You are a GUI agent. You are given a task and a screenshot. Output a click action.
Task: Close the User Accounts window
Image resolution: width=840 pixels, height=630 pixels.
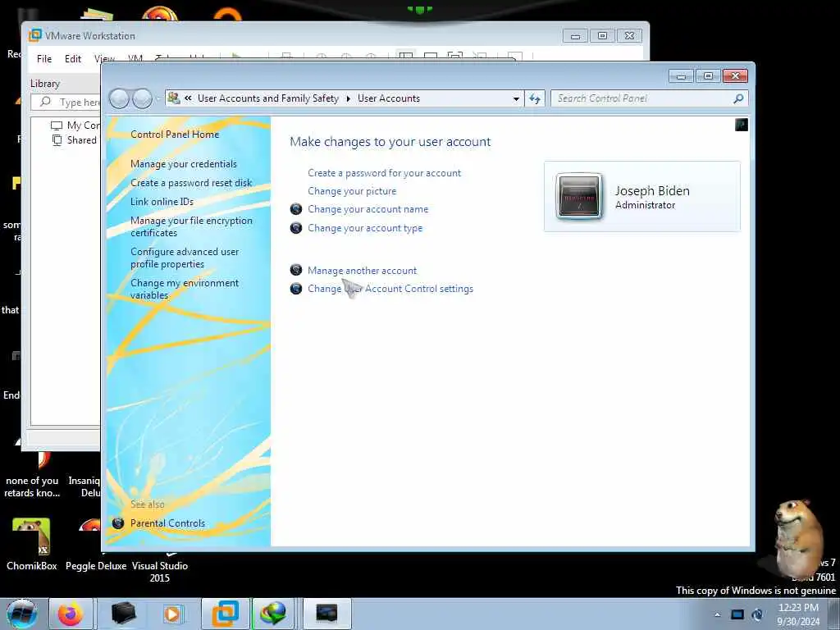pos(735,76)
